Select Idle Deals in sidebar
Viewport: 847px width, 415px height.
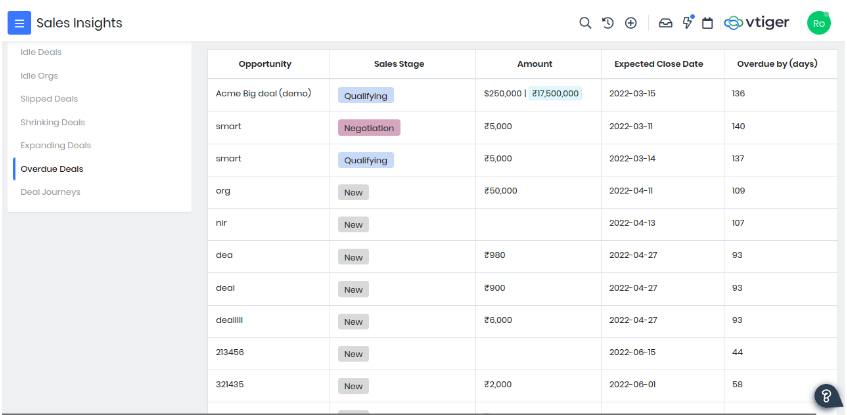pyautogui.click(x=41, y=52)
